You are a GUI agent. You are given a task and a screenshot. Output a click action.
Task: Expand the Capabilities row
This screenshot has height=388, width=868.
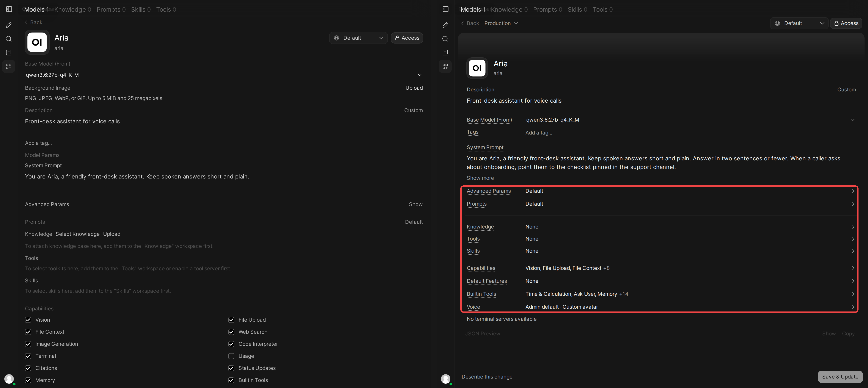pos(661,268)
